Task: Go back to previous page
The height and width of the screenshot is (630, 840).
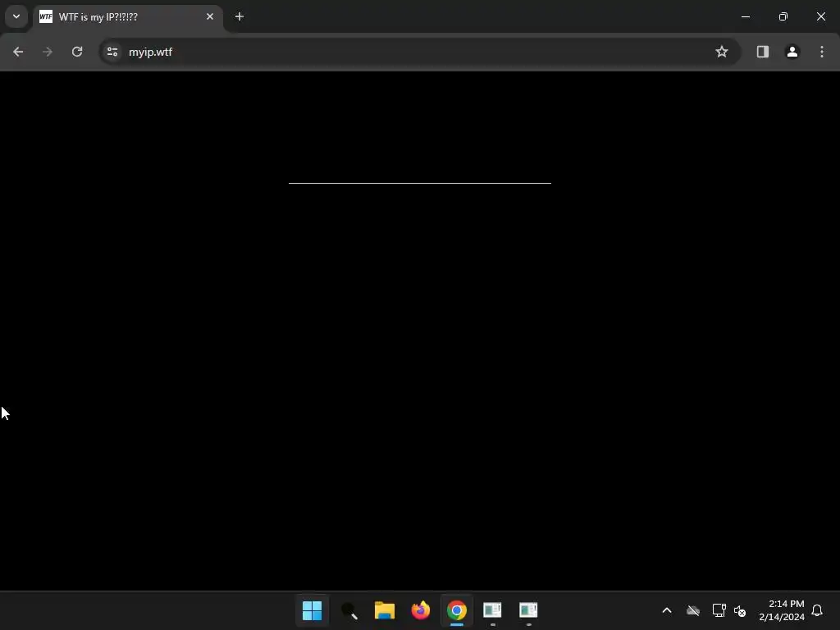Action: [18, 52]
